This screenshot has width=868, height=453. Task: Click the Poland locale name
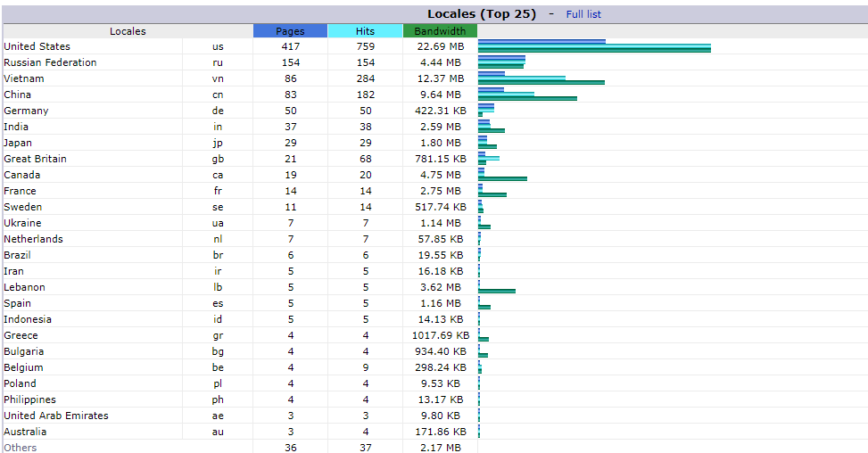click(x=20, y=383)
